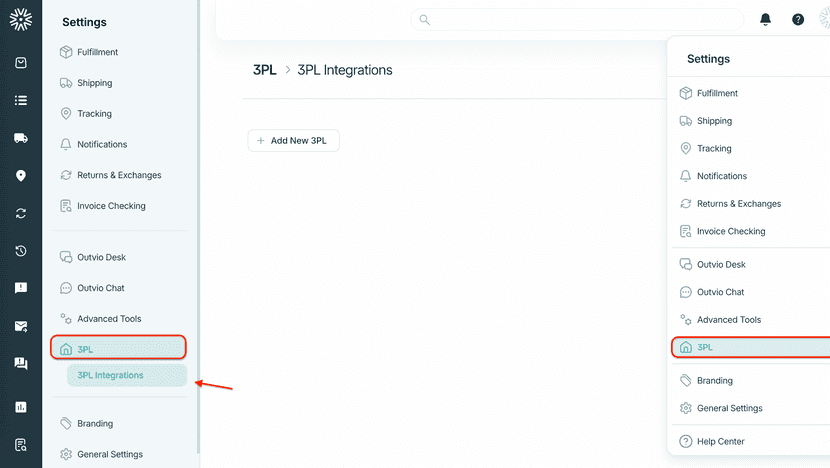Open the truck icon in dark sidebar
The image size is (830, 468).
tap(21, 138)
